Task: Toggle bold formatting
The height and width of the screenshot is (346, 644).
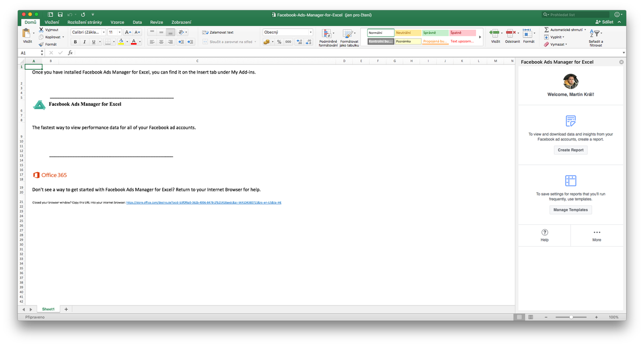Action: click(76, 41)
